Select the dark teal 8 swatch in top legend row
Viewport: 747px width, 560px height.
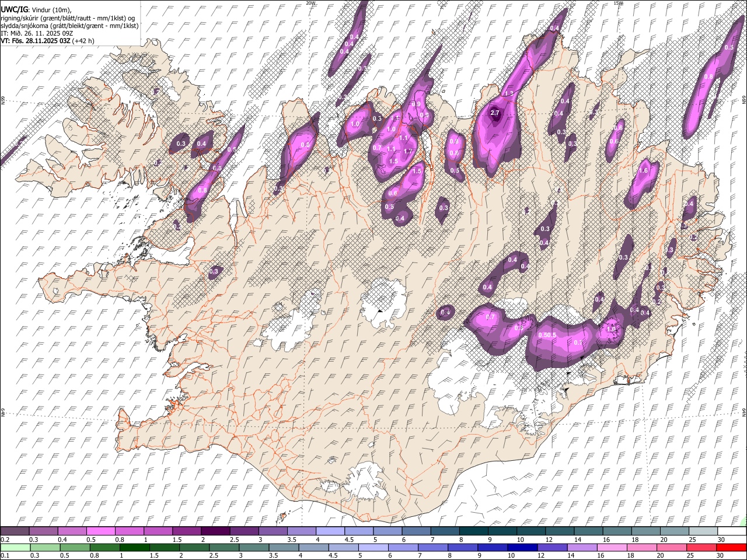(474, 531)
